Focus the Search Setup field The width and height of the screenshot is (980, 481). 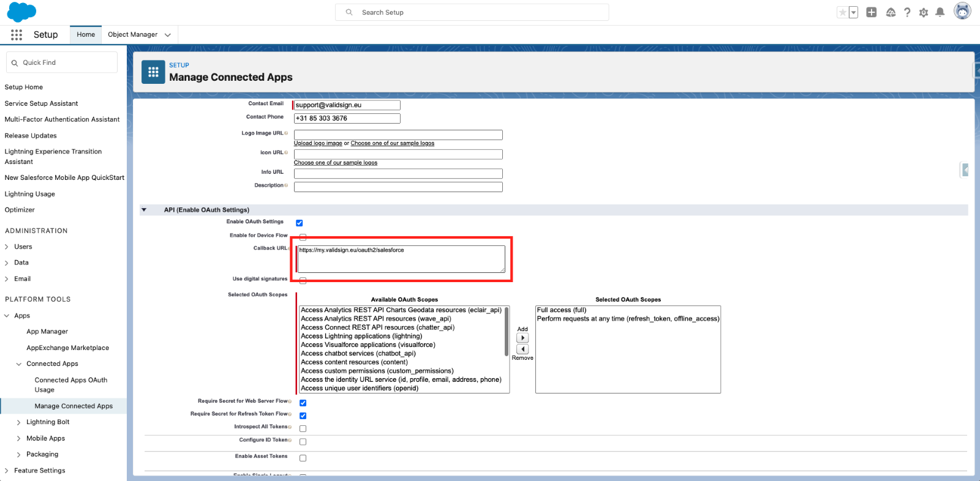pyautogui.click(x=472, y=12)
